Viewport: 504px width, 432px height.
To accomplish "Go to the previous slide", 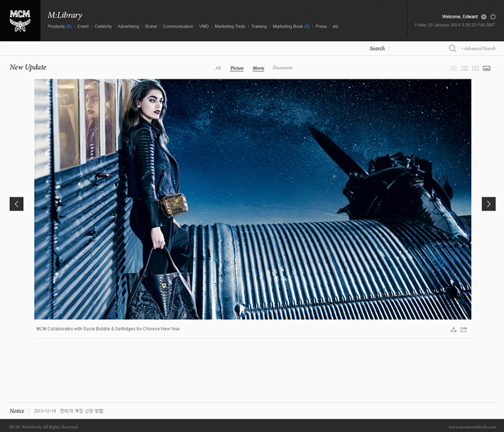I will pos(16,204).
